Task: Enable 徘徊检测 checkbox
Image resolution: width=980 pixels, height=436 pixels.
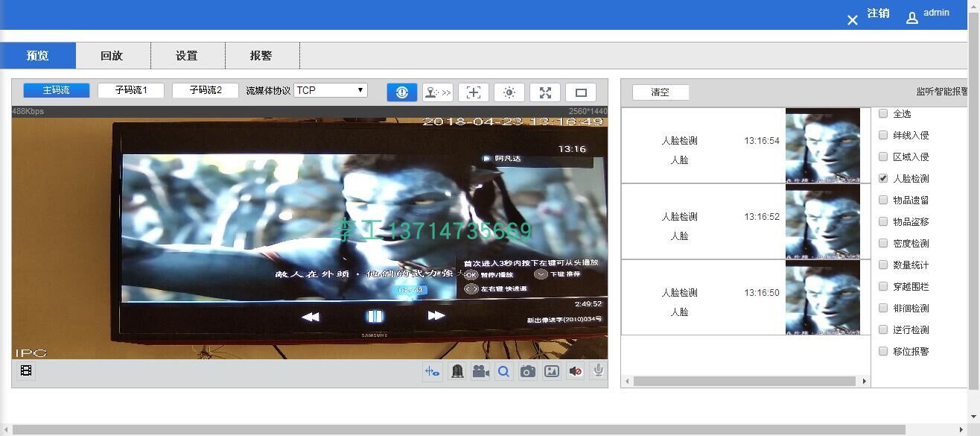Action: click(x=883, y=308)
